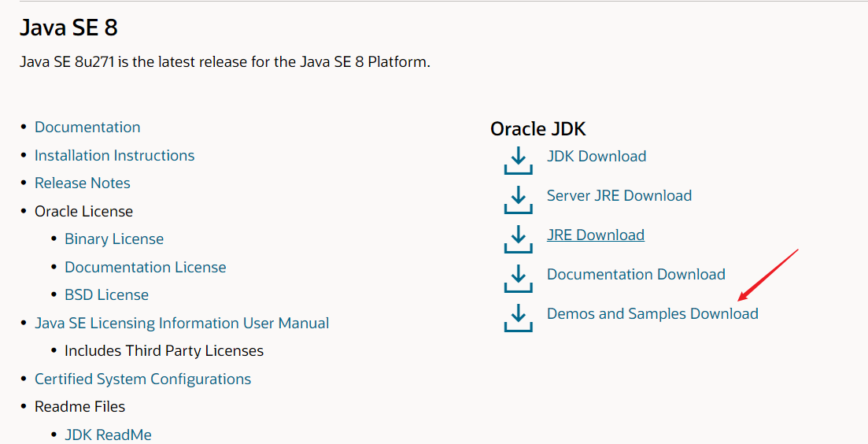Click the Java SE 8u271 latest release sentence
The image size is (868, 444).
pos(225,61)
